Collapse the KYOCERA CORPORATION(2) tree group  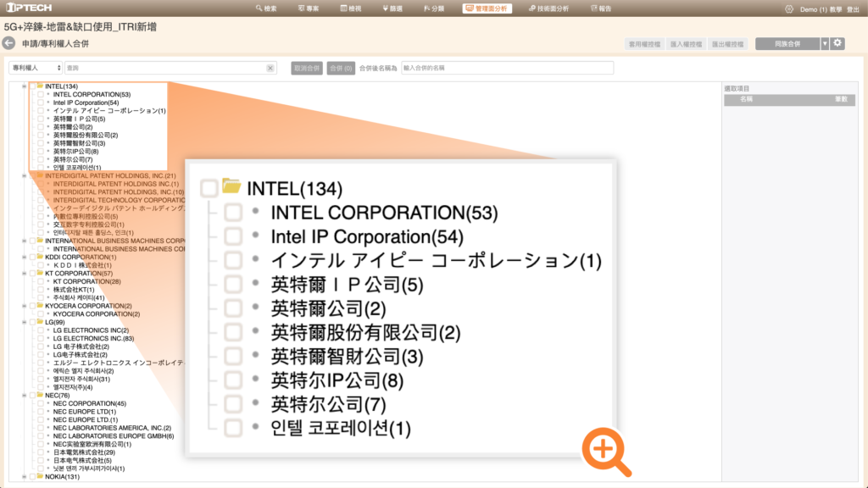coord(24,306)
